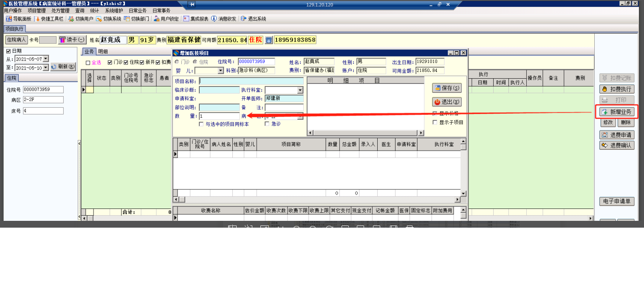Open 项目管理 menu
644x297 pixels.
tap(37, 11)
